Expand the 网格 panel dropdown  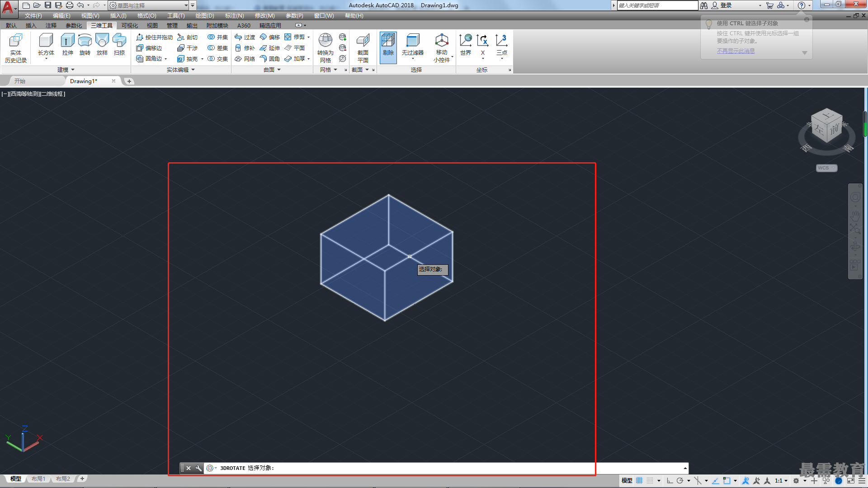pyautogui.click(x=329, y=70)
